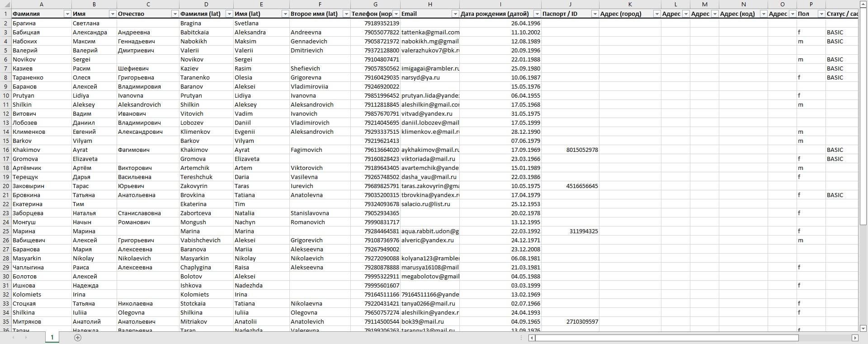Select the BASIC status cell in Khakimov row

841,150
